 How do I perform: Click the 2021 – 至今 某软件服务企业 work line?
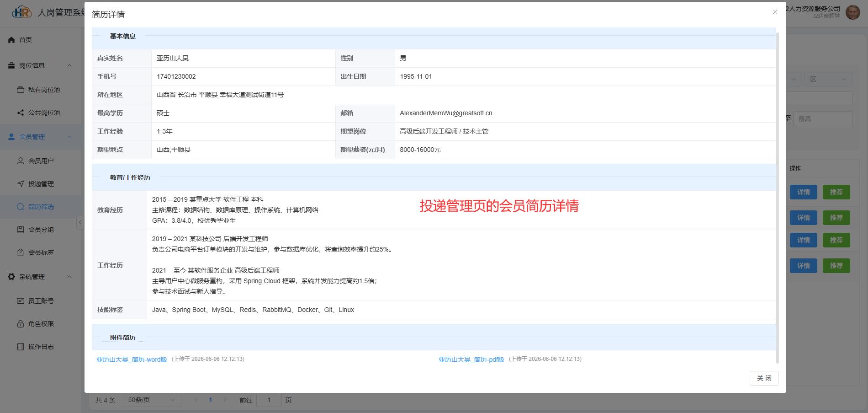(216, 270)
